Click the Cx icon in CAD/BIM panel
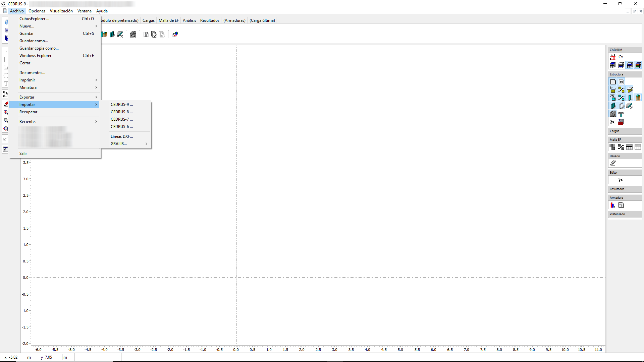The height and width of the screenshot is (362, 644). [621, 57]
